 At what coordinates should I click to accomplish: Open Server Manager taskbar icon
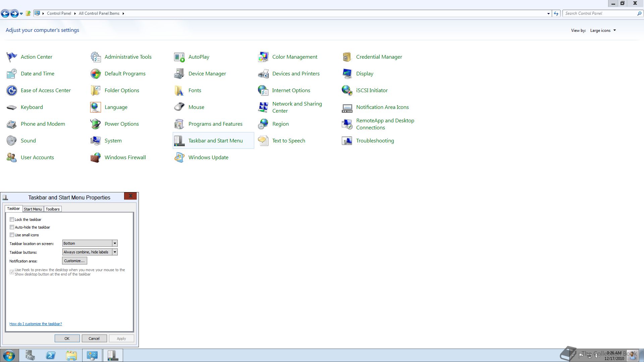(x=30, y=356)
